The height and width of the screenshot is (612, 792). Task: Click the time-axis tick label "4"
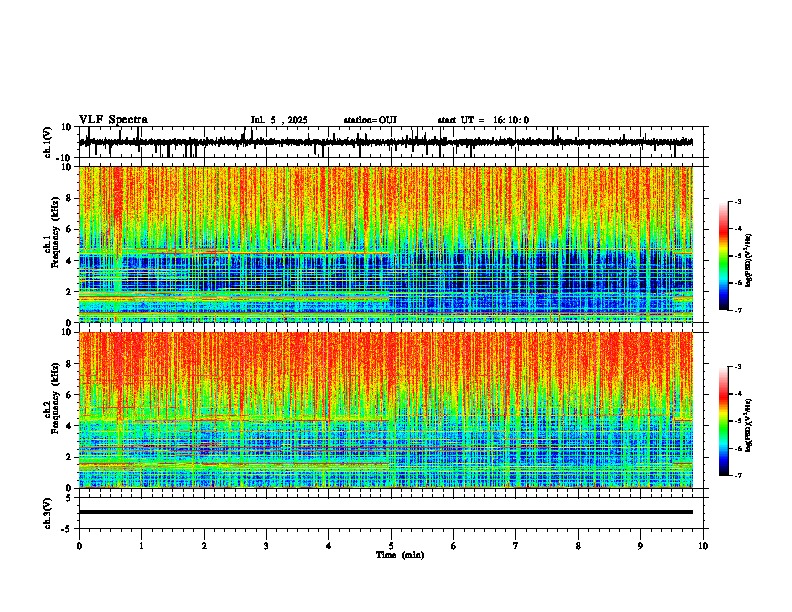pyautogui.click(x=329, y=546)
